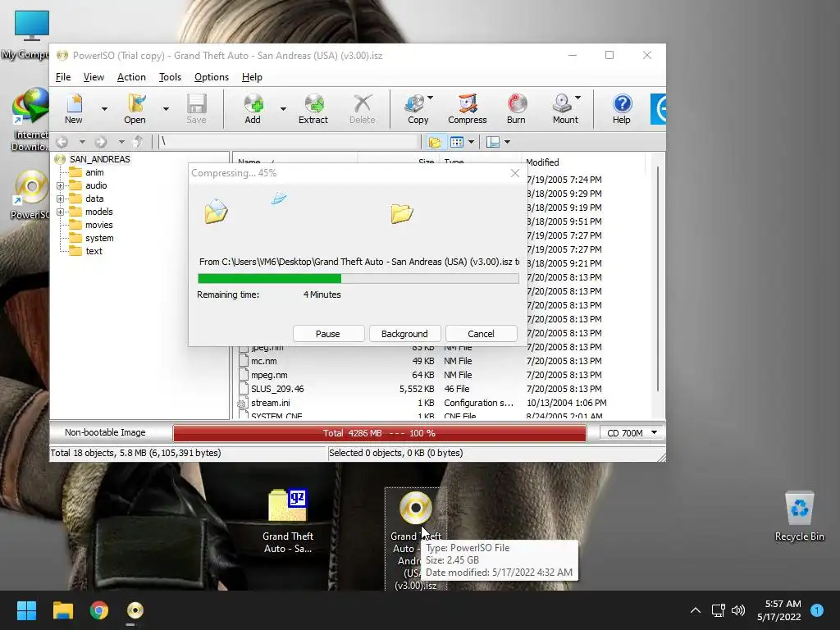Image resolution: width=840 pixels, height=630 pixels.
Task: Expand the models folder in tree
Action: tap(60, 212)
